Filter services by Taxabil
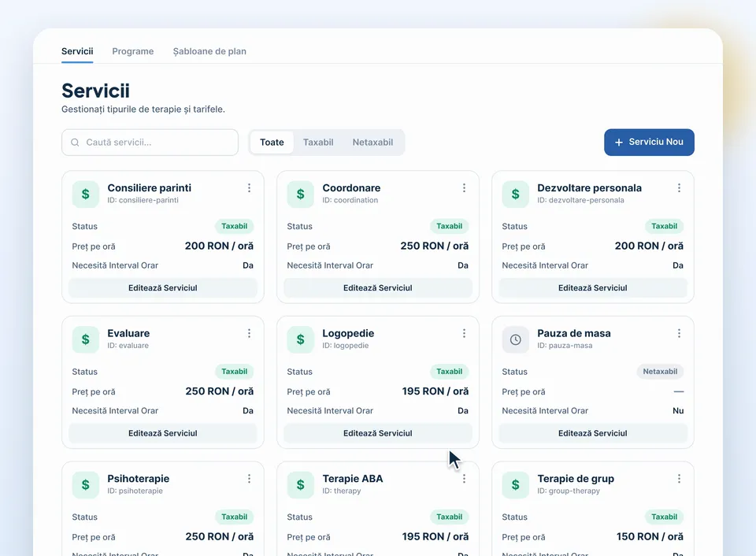The image size is (756, 556). pyautogui.click(x=318, y=143)
